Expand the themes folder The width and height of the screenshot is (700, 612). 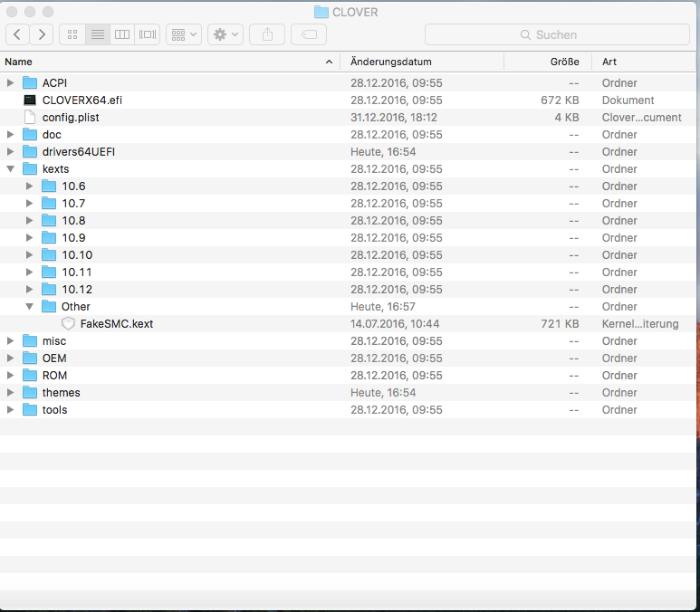(x=10, y=392)
